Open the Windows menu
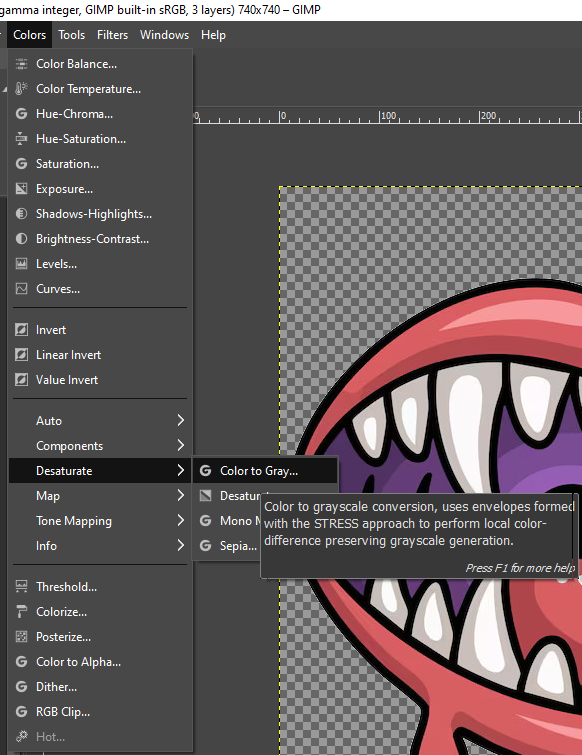 click(x=164, y=35)
